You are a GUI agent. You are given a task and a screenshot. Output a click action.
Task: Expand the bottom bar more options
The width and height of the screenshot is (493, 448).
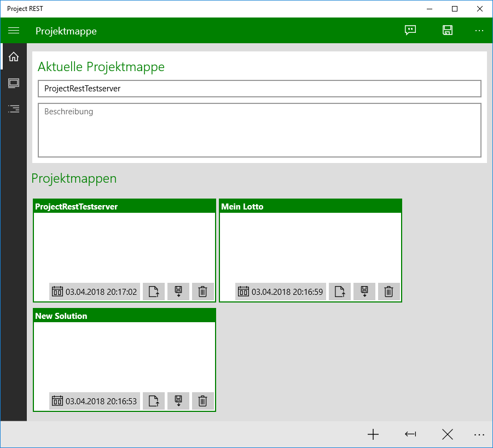[x=479, y=435]
